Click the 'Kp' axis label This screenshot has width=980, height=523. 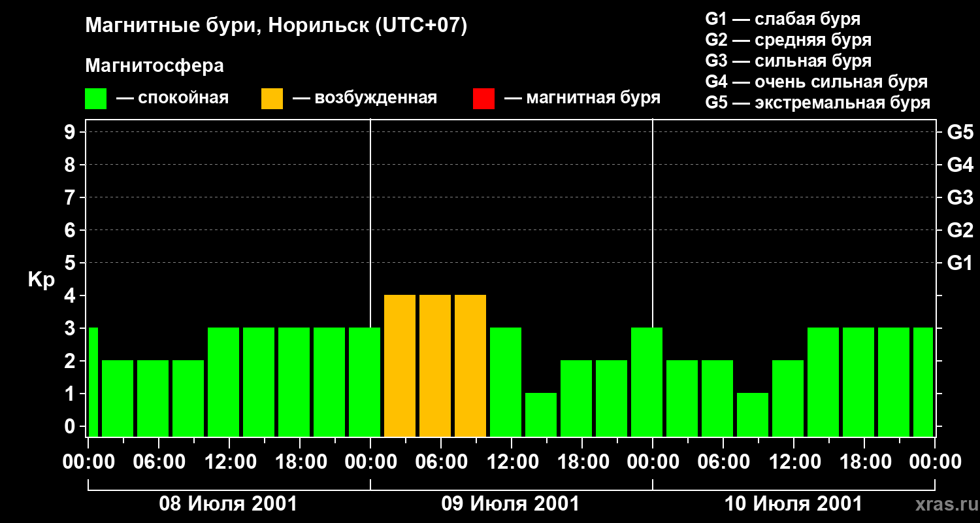(41, 280)
